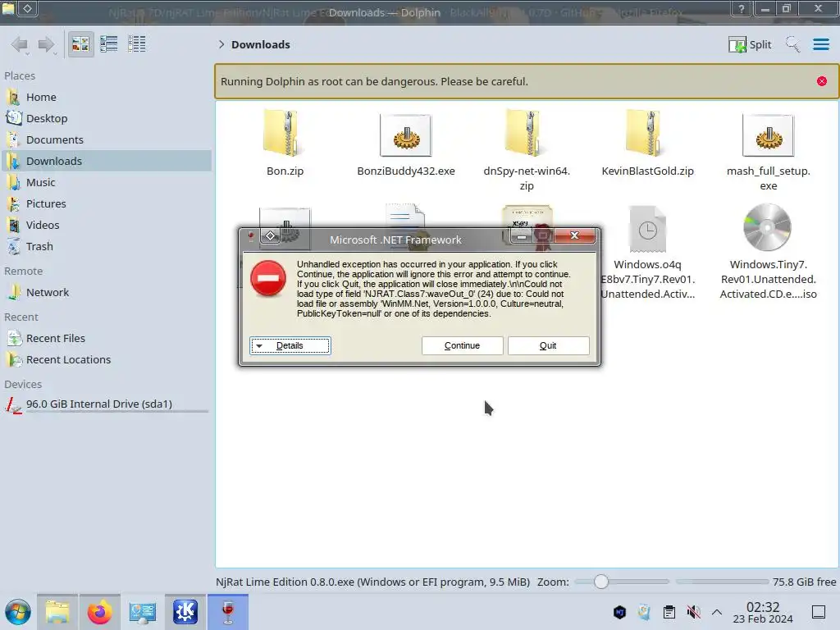
Task: Go back with the Back arrow
Action: (20, 44)
